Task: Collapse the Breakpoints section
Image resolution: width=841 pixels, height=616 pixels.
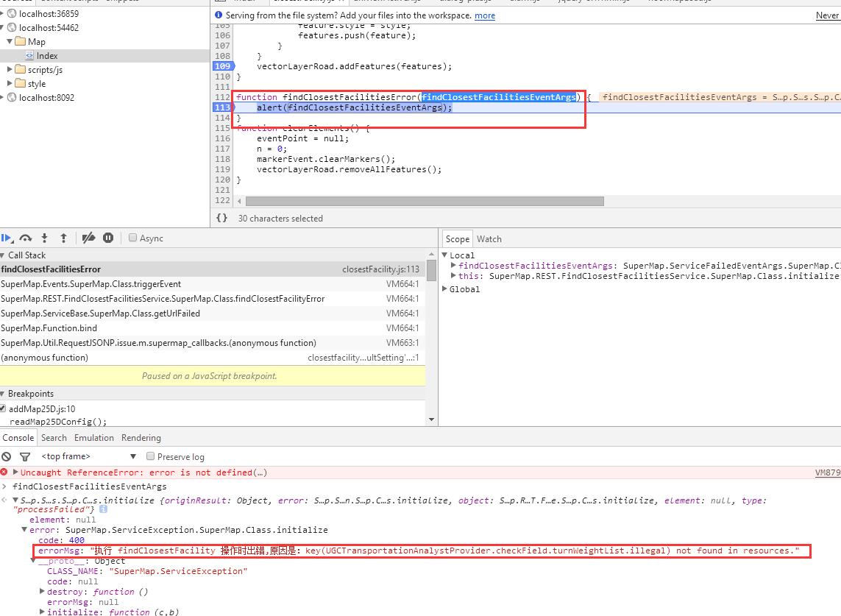Action: pyautogui.click(x=3, y=394)
